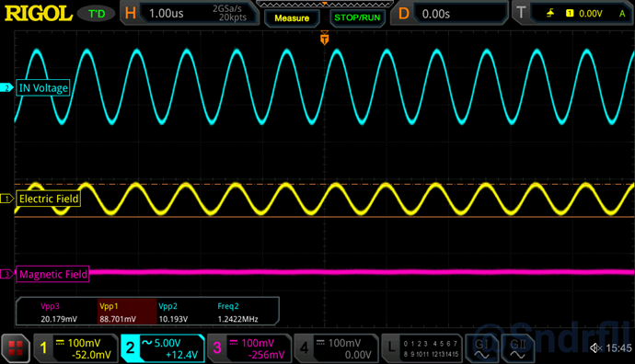Open the red grid function menu icon

[16, 348]
